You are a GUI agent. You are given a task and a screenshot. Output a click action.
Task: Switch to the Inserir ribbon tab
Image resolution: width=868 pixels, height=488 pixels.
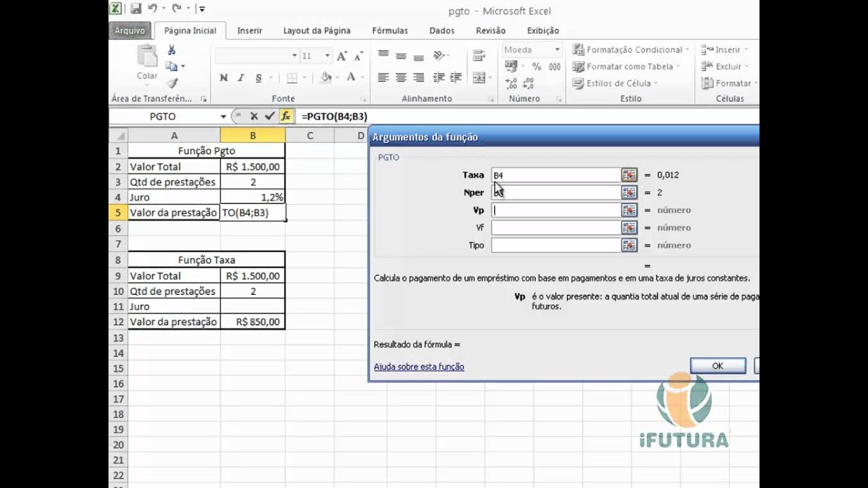250,30
